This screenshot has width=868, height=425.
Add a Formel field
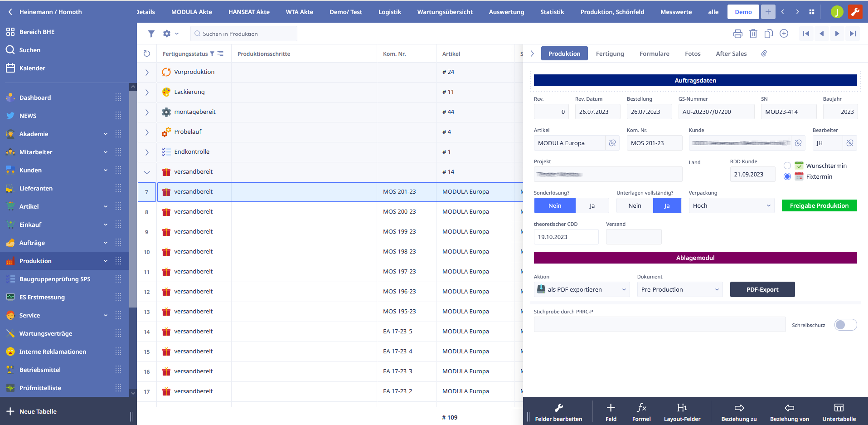tap(641, 412)
